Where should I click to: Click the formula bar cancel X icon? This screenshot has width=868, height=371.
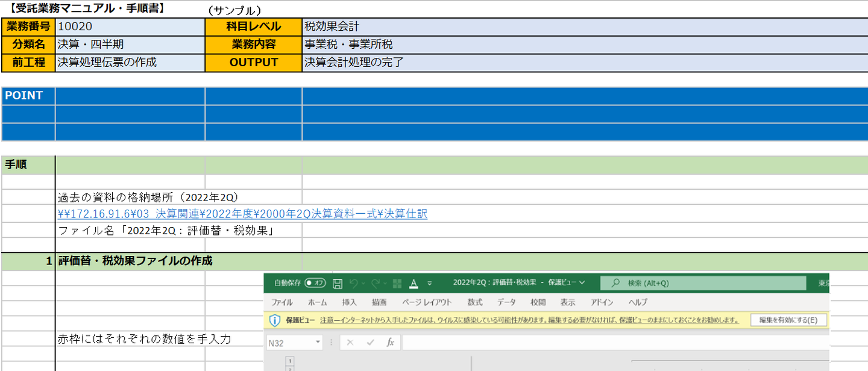[350, 342]
